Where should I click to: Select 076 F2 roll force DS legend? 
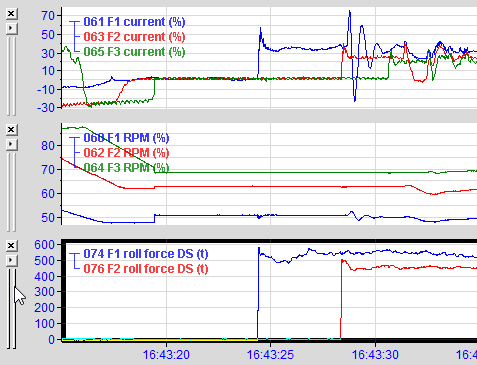click(146, 269)
